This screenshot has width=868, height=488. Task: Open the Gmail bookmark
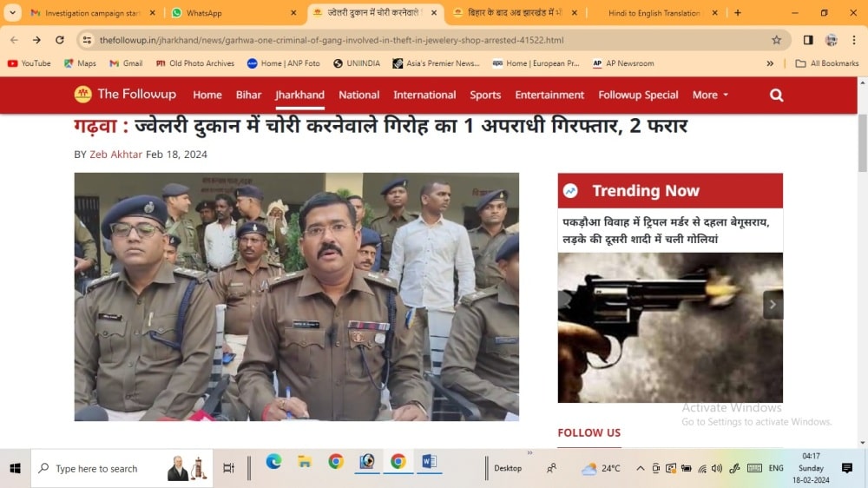coord(126,63)
